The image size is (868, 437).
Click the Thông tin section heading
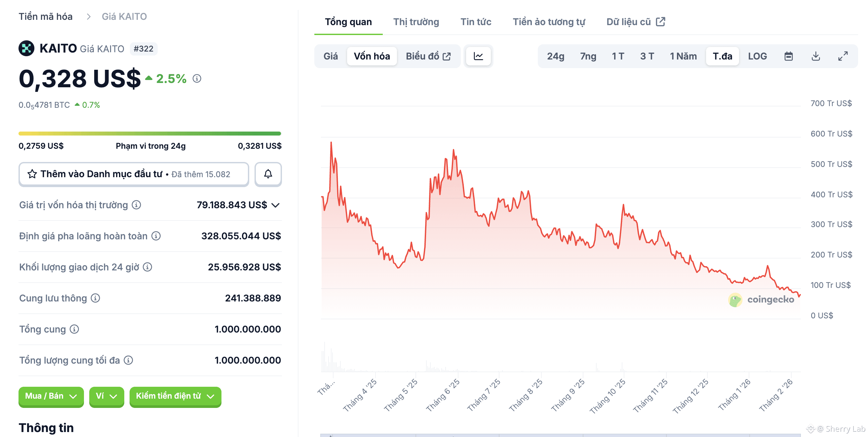point(46,428)
